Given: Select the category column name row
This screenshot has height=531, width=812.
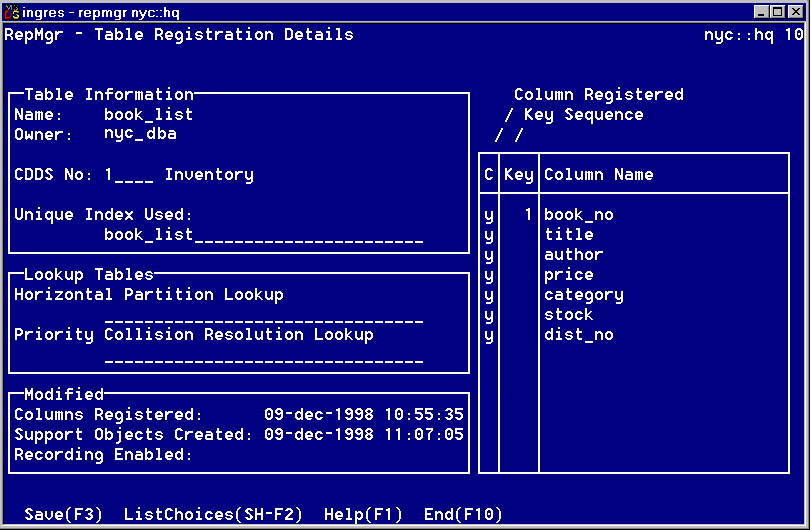Looking at the screenshot, I should pos(584,295).
